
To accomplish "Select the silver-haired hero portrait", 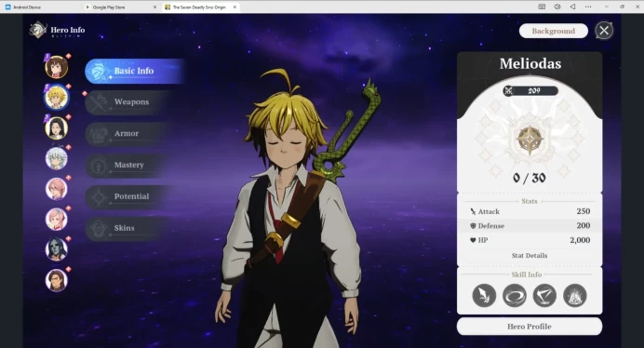I will [x=56, y=158].
